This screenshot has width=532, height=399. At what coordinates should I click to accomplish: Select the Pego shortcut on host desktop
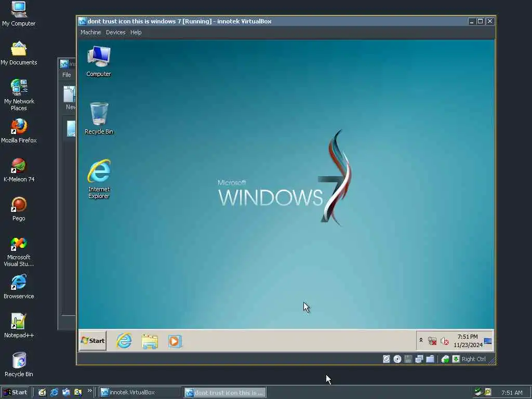pyautogui.click(x=19, y=209)
